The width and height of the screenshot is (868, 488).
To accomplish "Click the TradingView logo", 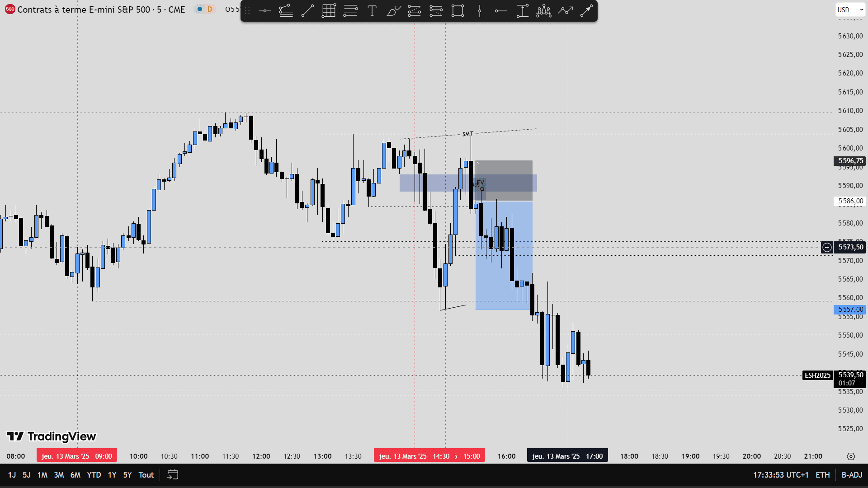I will 51,436.
